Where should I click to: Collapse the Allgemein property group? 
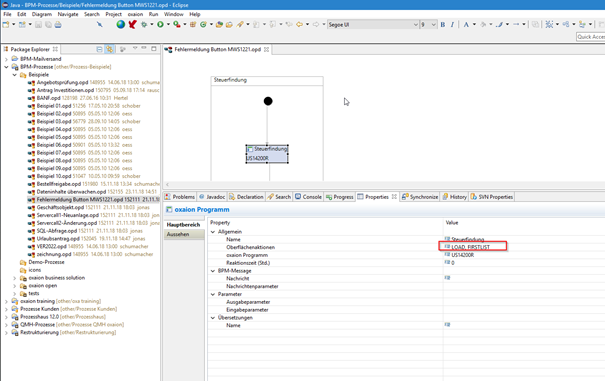[213, 232]
